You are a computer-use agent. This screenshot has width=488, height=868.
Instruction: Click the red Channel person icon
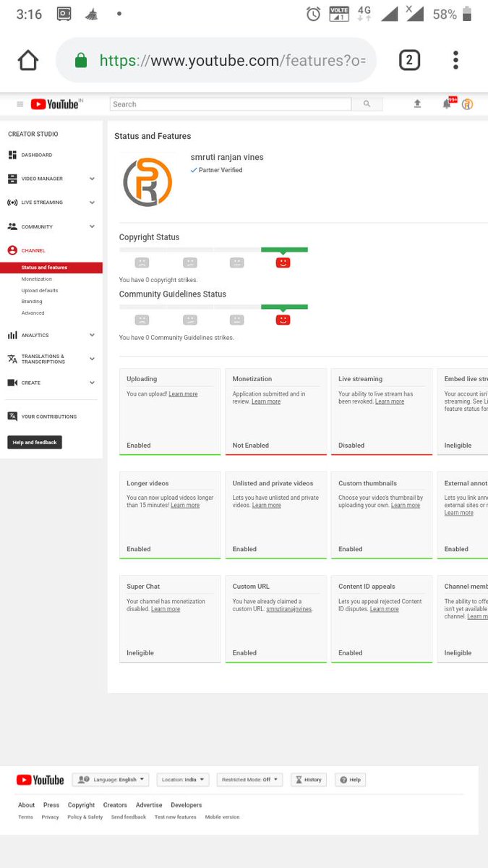12,250
